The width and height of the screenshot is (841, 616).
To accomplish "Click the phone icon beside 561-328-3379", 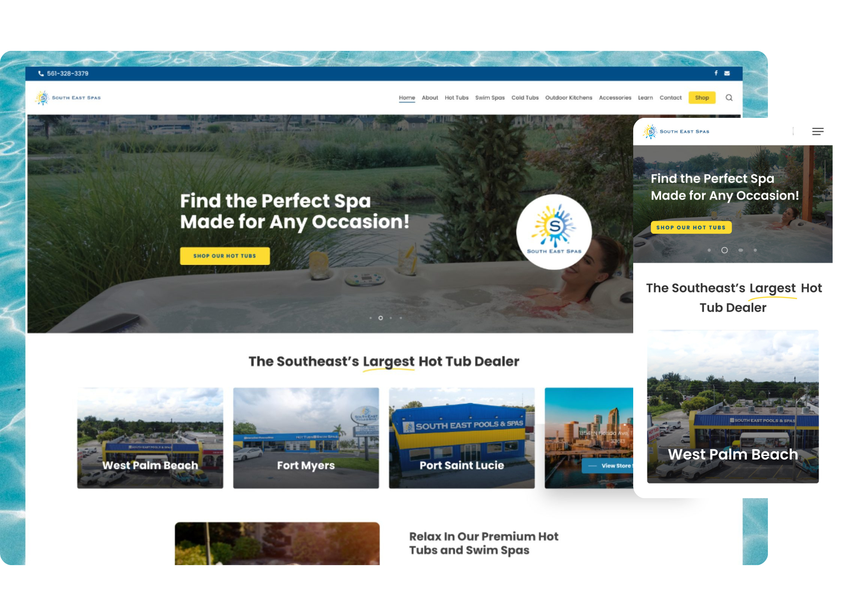I will pos(41,74).
